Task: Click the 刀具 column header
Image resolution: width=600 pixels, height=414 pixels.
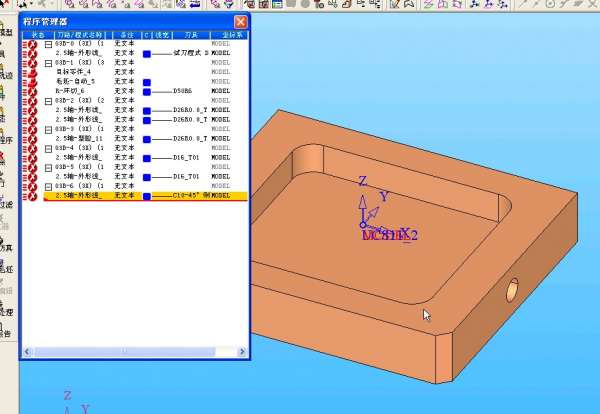Action: [191, 35]
